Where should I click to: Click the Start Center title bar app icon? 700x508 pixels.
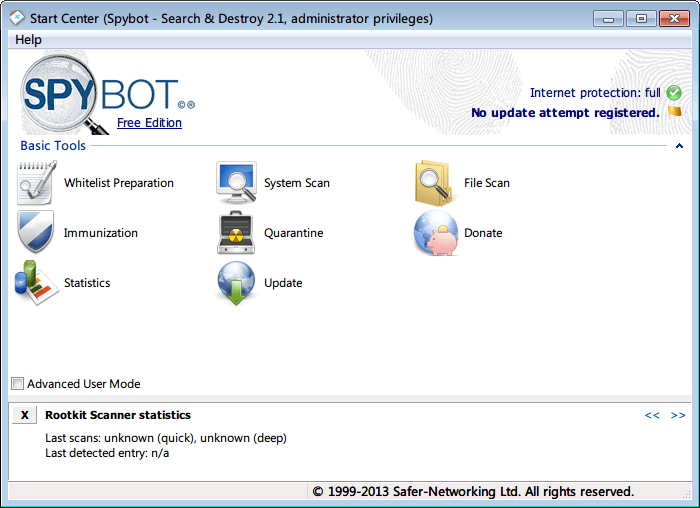(x=17, y=18)
